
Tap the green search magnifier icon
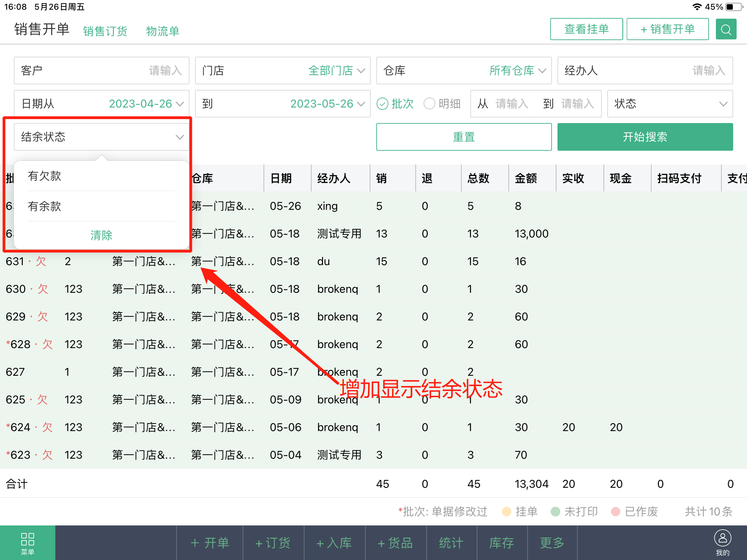click(x=726, y=29)
